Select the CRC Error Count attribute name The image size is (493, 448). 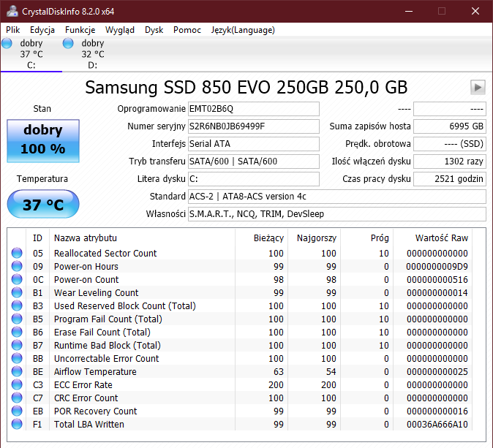pyautogui.click(x=86, y=398)
